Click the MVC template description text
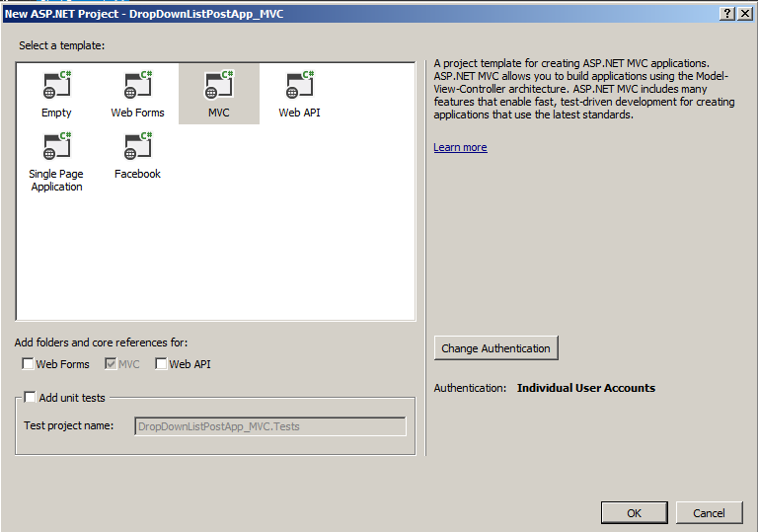This screenshot has width=758, height=532. click(x=584, y=89)
